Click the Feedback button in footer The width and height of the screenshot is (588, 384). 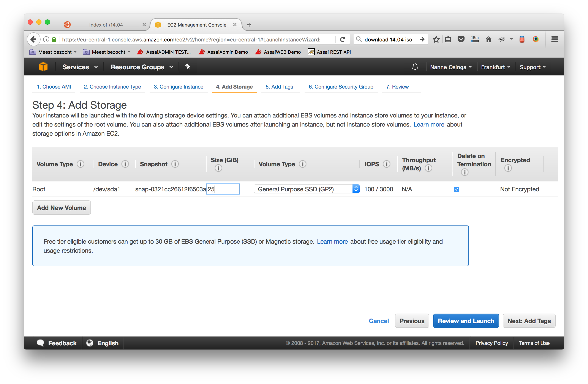coord(57,343)
